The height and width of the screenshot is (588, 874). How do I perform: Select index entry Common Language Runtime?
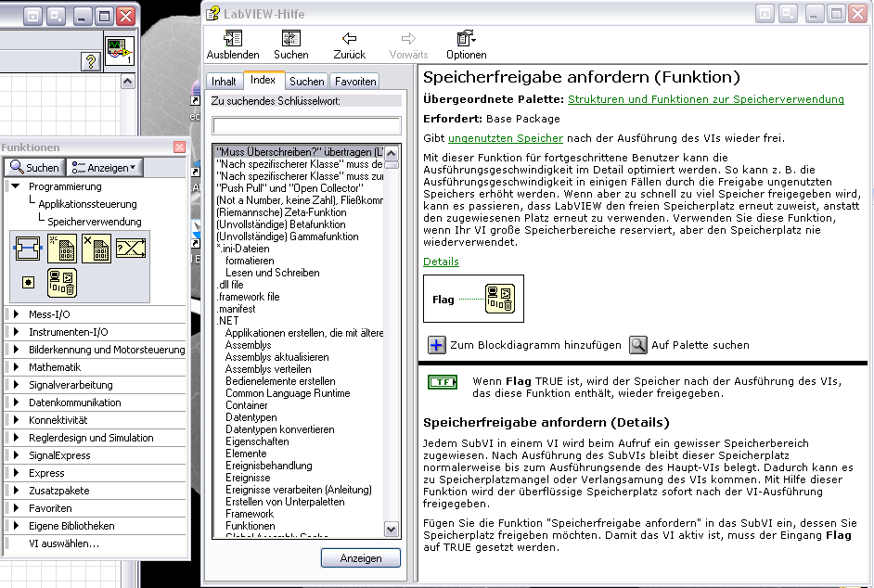point(288,393)
